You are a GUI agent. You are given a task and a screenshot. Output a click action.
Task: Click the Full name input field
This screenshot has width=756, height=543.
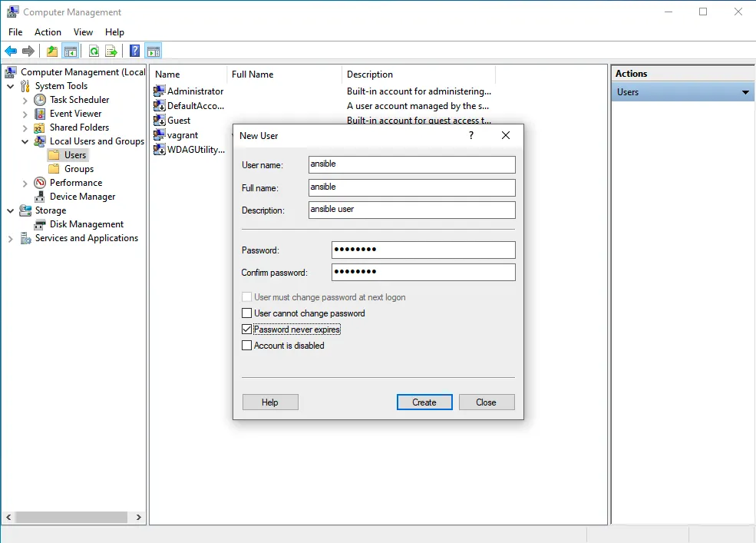pyautogui.click(x=411, y=187)
